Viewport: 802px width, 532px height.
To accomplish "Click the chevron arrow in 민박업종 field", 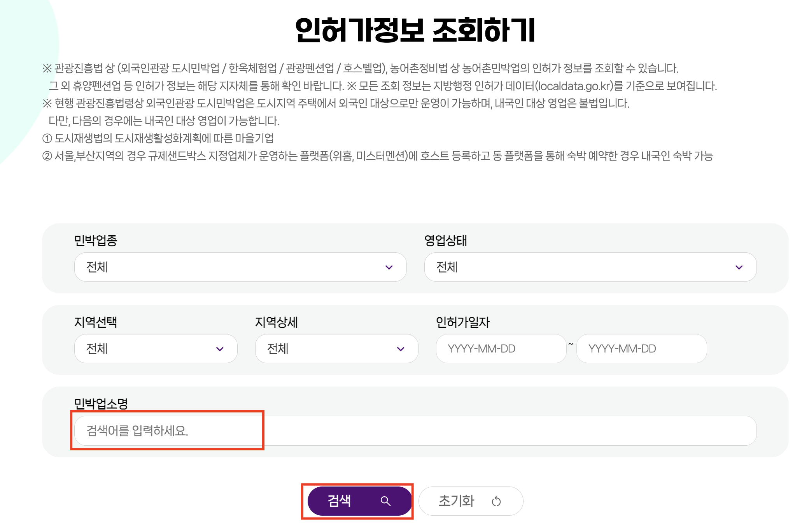I will point(389,267).
